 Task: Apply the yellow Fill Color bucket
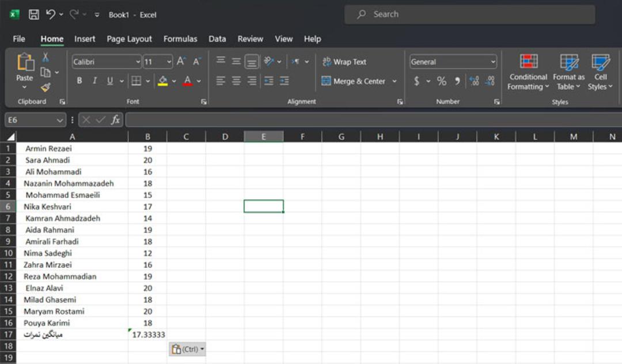pyautogui.click(x=162, y=81)
